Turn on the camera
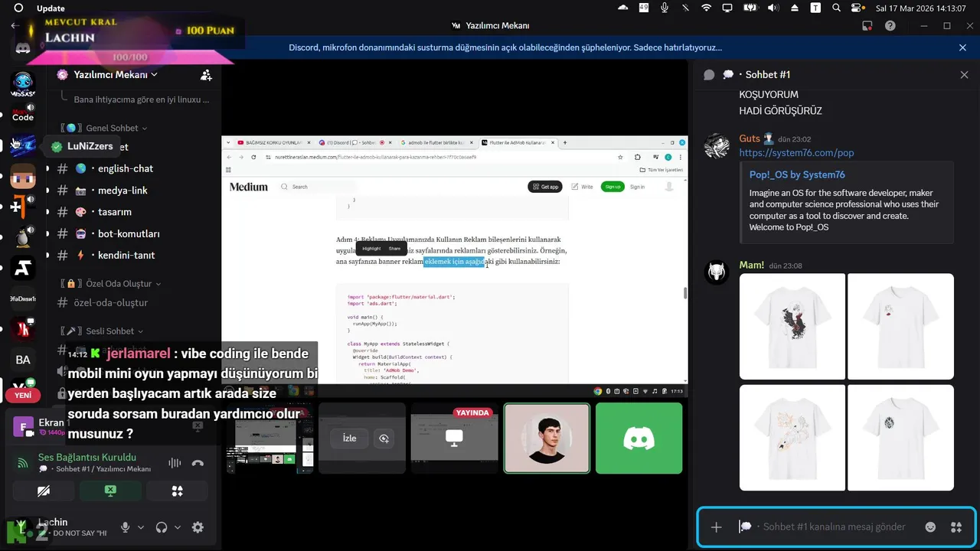This screenshot has width=980, height=551. coord(44,491)
